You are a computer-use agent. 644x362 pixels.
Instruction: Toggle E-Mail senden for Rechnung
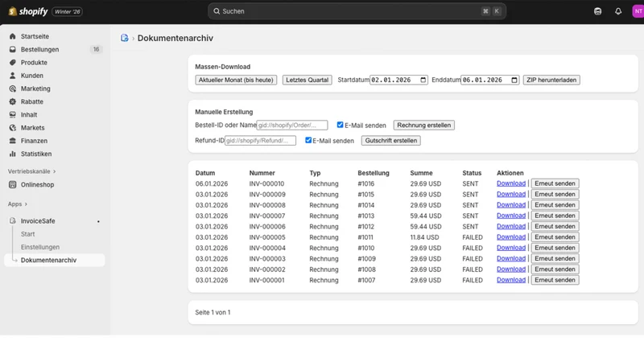(340, 125)
